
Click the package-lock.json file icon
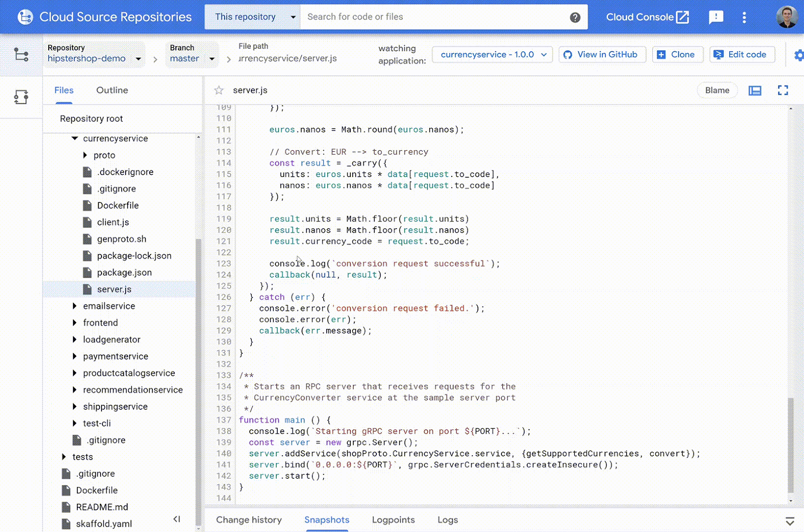pyautogui.click(x=87, y=256)
